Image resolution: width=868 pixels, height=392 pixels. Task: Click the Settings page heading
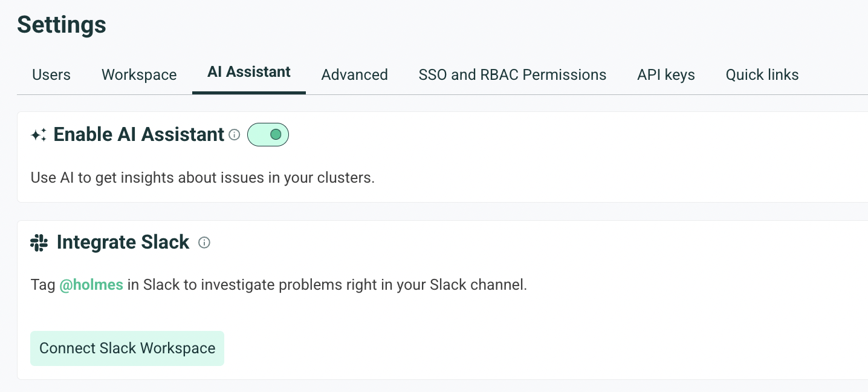click(x=62, y=25)
